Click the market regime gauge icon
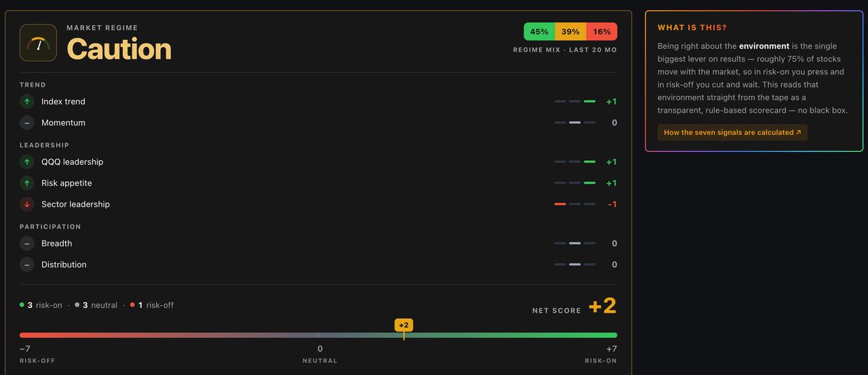 [38, 43]
